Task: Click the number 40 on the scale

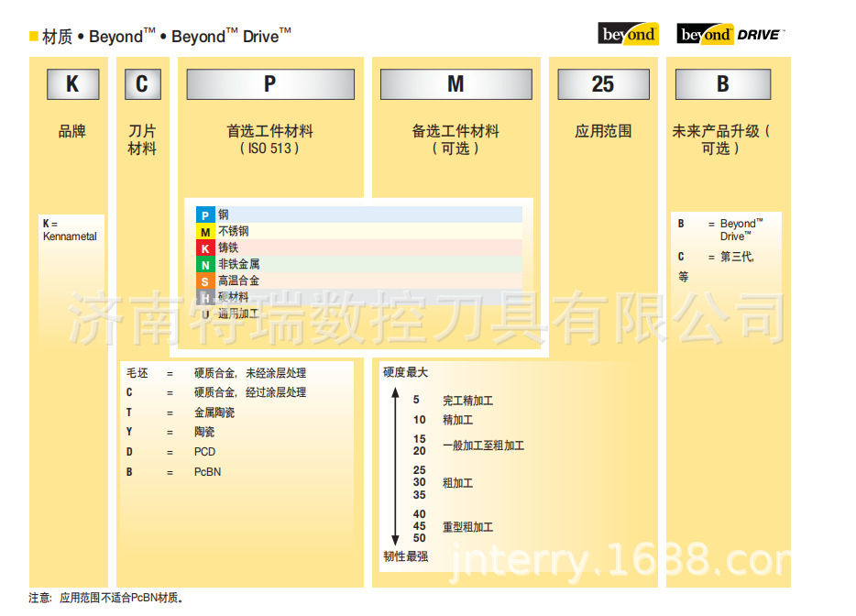Action: (419, 514)
